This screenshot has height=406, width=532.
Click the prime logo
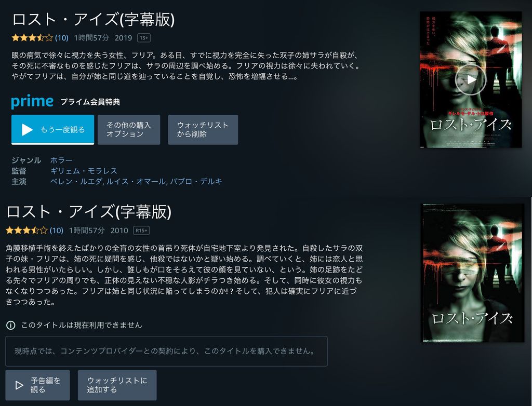tap(32, 101)
